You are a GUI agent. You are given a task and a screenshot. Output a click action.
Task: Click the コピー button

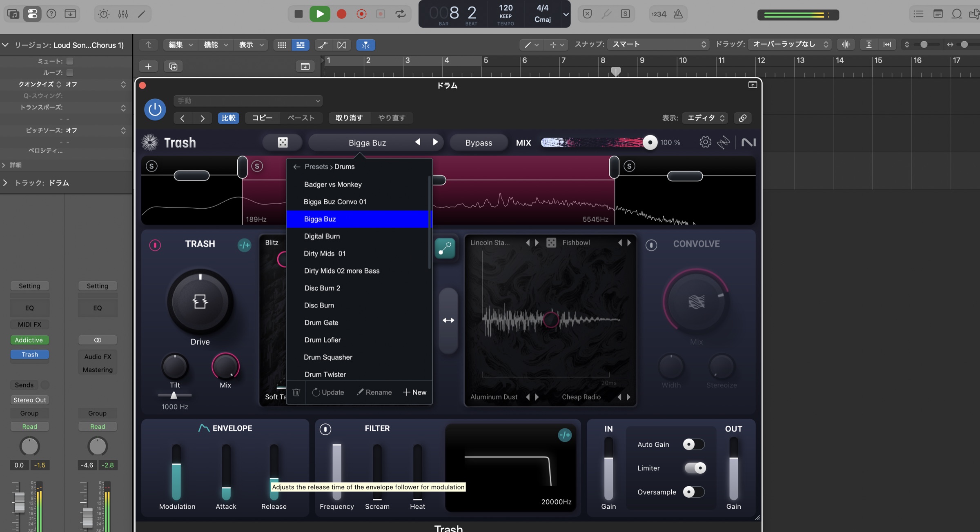(262, 118)
